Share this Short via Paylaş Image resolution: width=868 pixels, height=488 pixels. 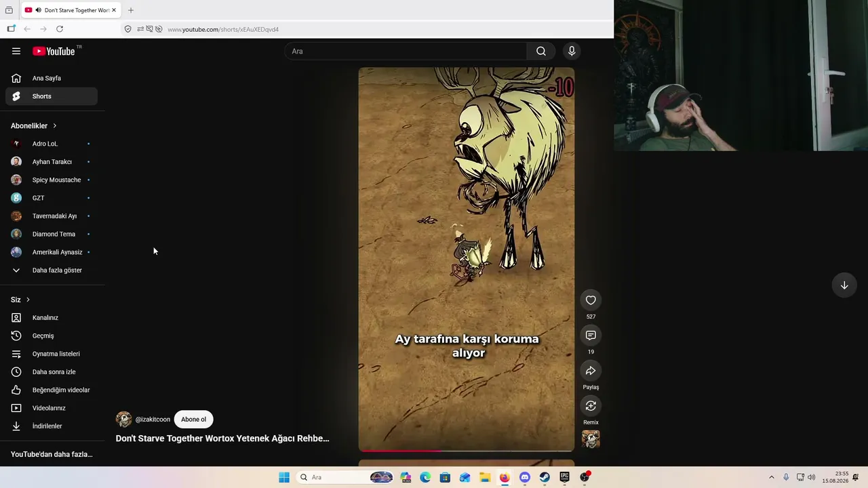(591, 371)
